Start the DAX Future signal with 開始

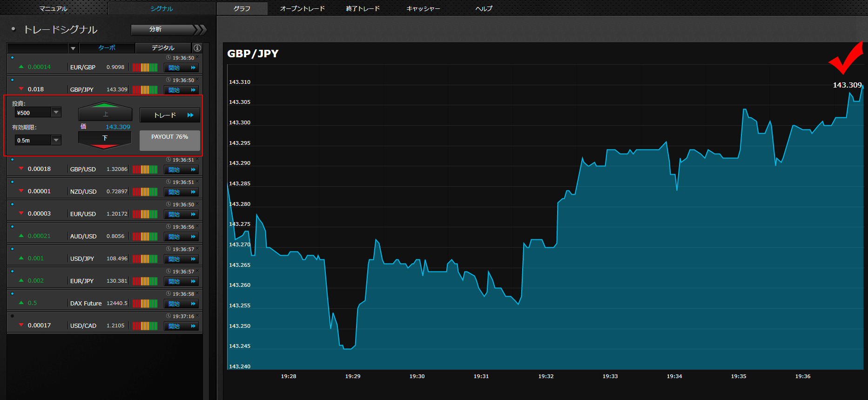pyautogui.click(x=182, y=304)
